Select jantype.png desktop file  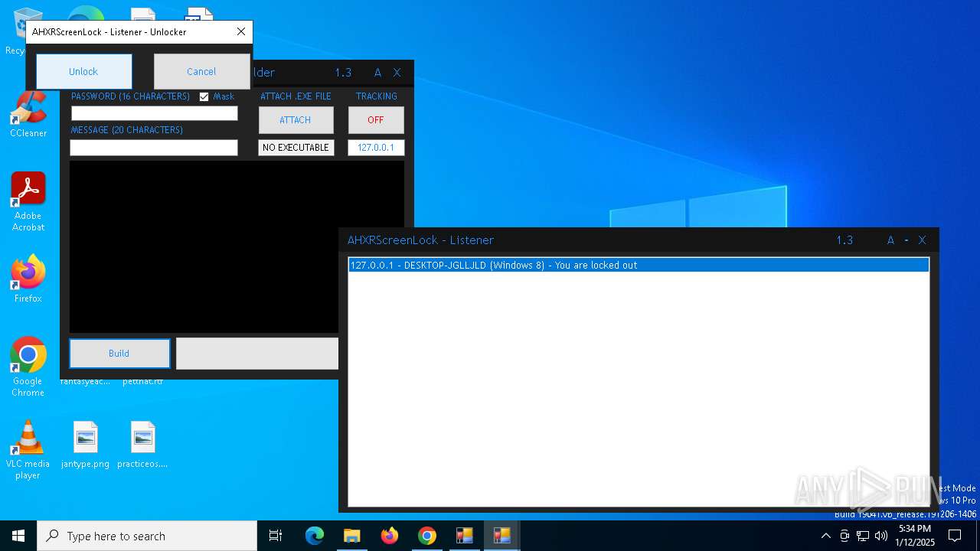click(85, 445)
